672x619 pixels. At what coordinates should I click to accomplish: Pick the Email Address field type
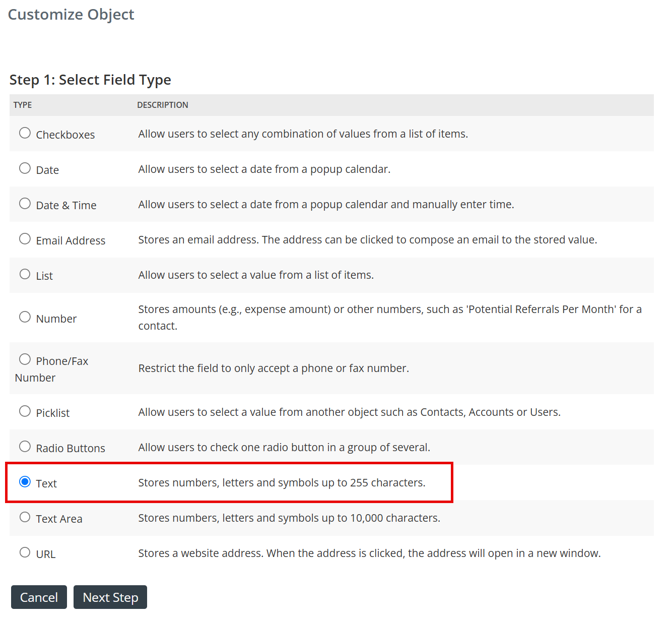coord(25,238)
